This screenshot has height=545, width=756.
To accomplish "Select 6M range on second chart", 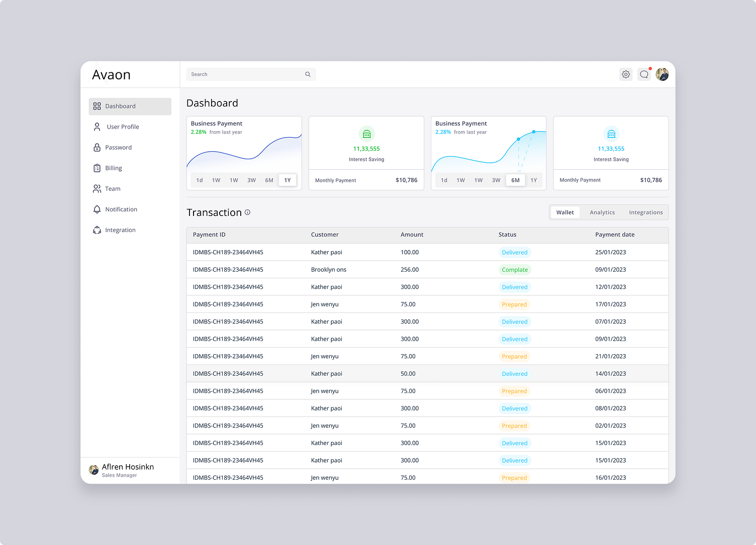I will point(515,180).
